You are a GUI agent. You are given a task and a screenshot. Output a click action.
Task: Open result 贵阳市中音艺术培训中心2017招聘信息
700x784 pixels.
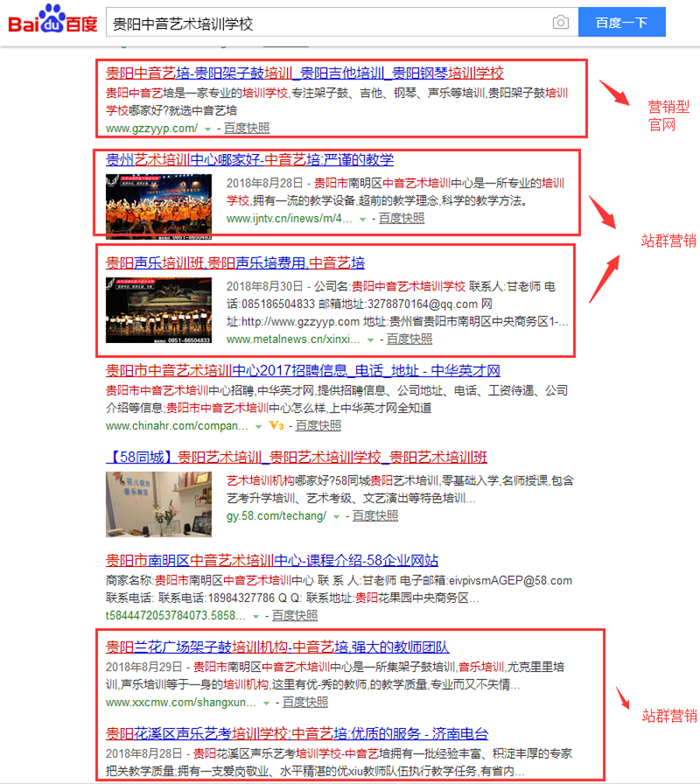pos(303,370)
